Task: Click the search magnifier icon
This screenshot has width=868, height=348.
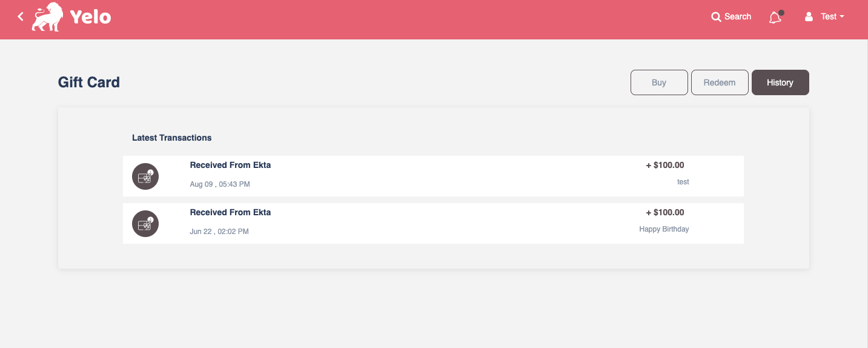Action: coord(716,17)
